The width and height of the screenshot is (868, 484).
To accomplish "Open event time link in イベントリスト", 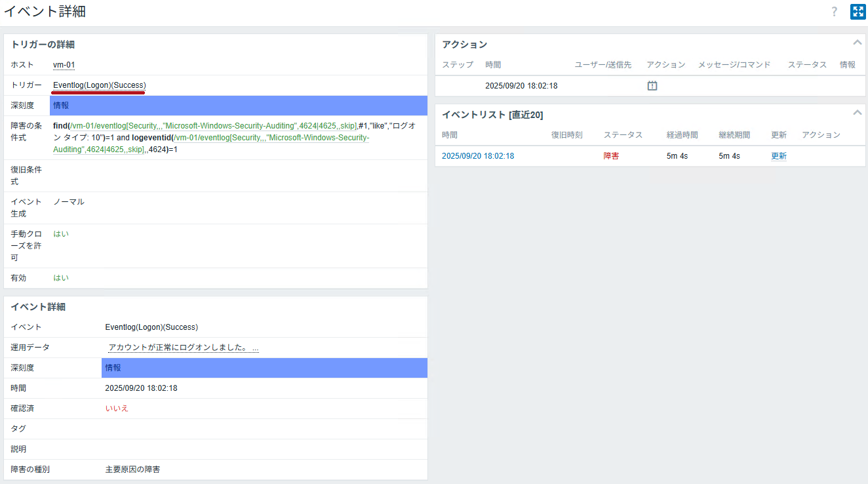I will [478, 156].
